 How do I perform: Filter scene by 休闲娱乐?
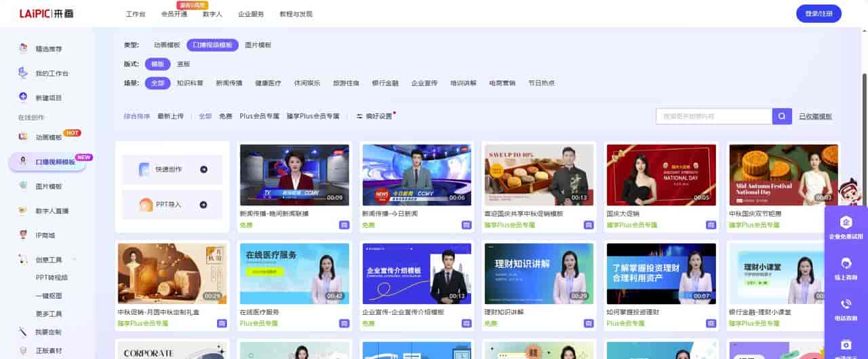pyautogui.click(x=307, y=83)
